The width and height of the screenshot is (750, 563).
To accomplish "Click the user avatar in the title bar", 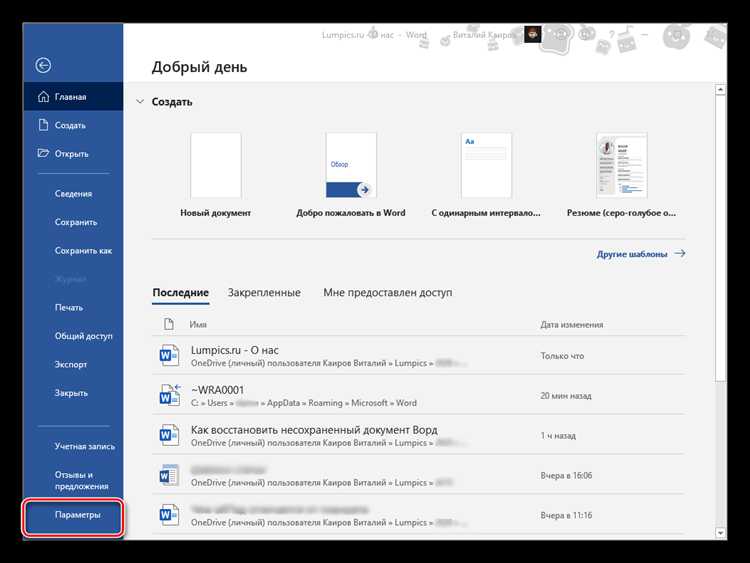I will pos(532,34).
